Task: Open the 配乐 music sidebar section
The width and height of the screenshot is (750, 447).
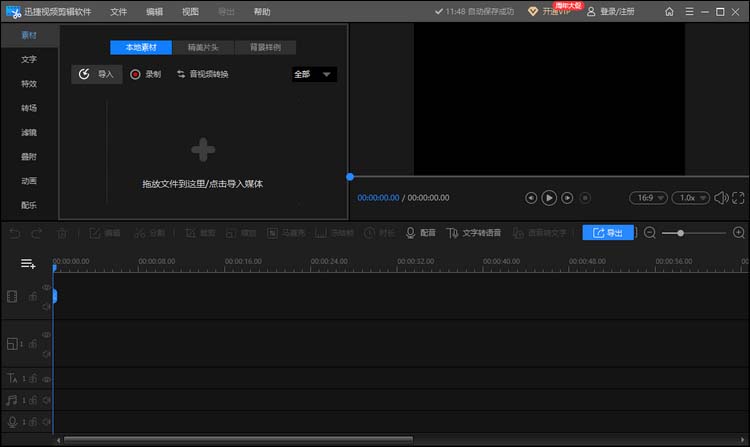Action: [x=29, y=205]
